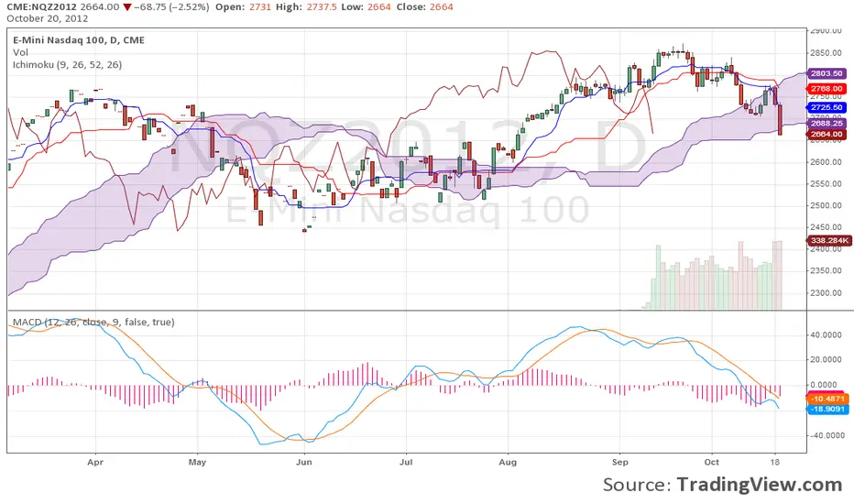Click the Sep label on time axis
Viewport: 854px width, 504px height.
[619, 462]
